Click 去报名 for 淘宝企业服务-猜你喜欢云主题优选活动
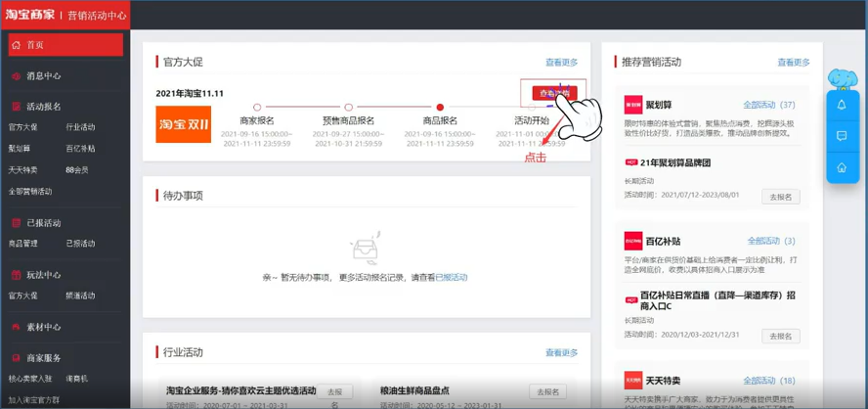 (334, 391)
